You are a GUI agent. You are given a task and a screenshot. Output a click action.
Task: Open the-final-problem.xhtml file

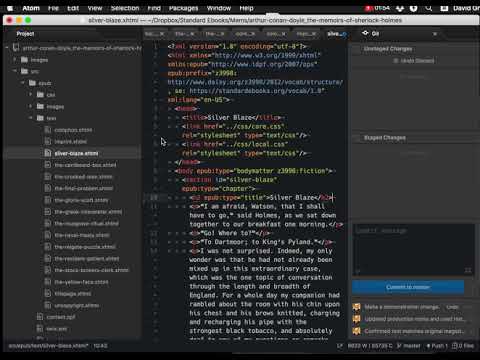84,188
